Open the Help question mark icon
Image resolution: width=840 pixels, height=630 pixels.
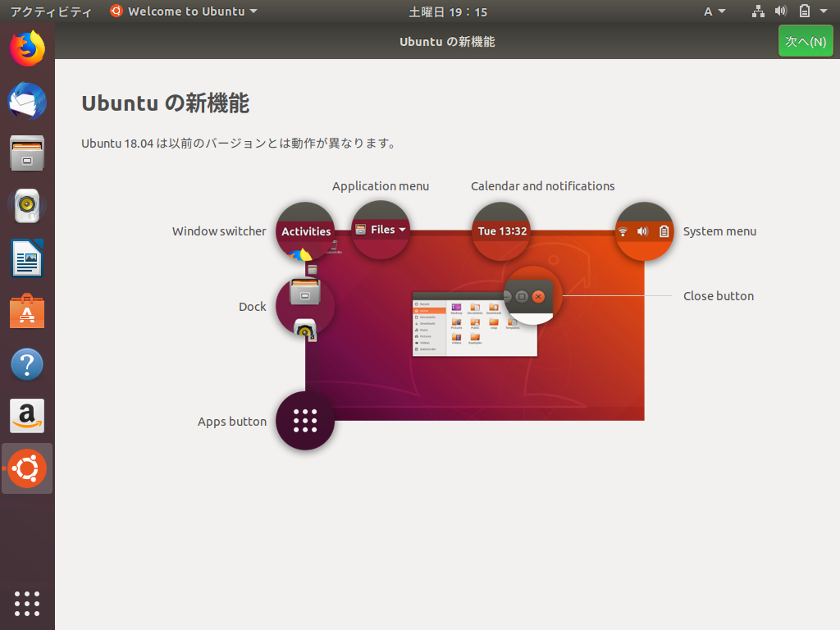27,363
